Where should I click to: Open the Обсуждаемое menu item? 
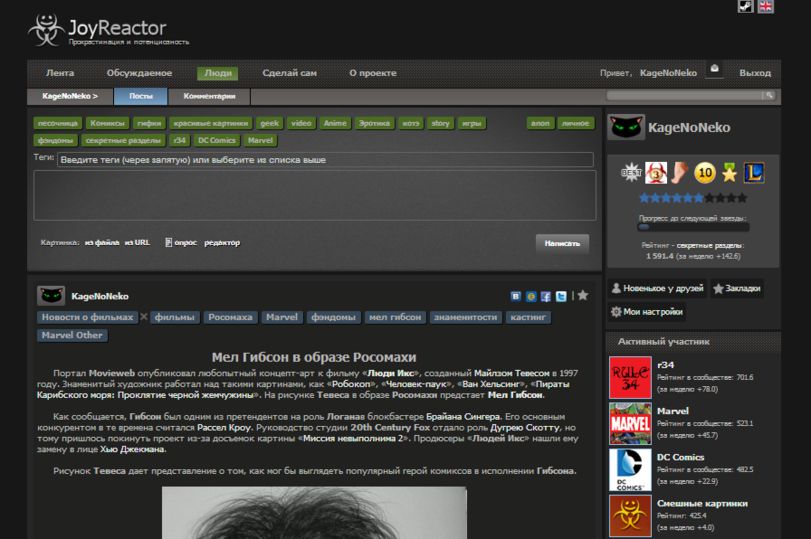[x=139, y=73]
